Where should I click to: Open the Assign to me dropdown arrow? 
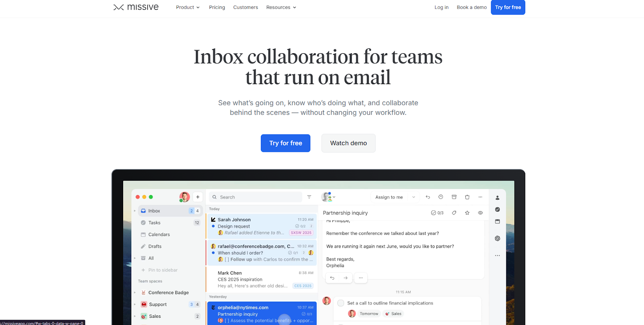[x=413, y=197]
